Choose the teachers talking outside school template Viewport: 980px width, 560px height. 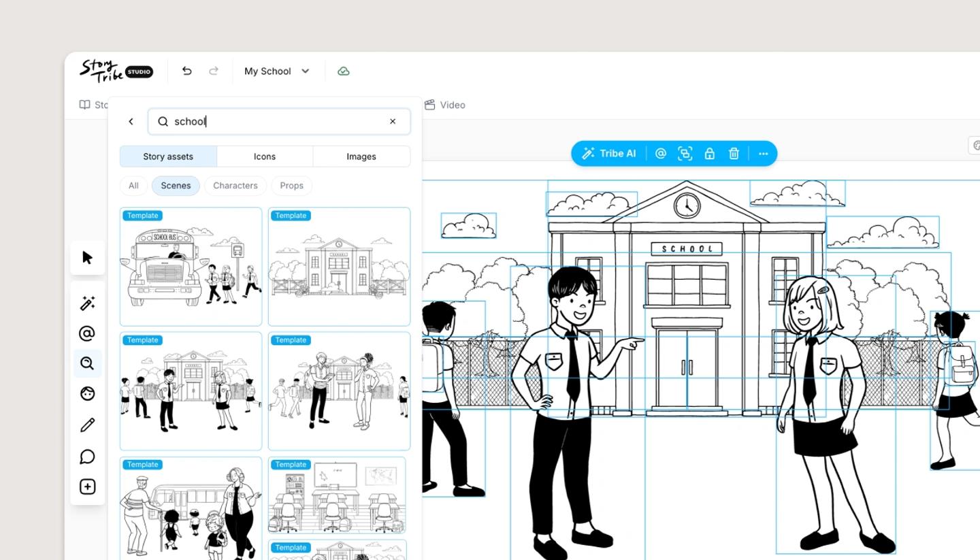pyautogui.click(x=339, y=391)
